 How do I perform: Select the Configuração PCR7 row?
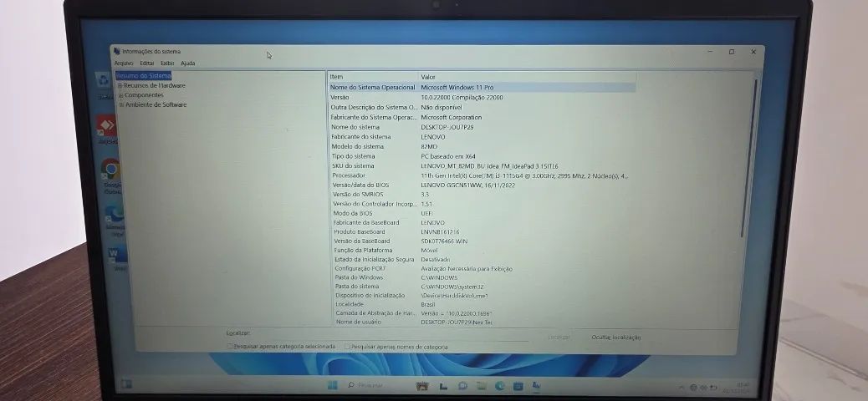point(482,269)
